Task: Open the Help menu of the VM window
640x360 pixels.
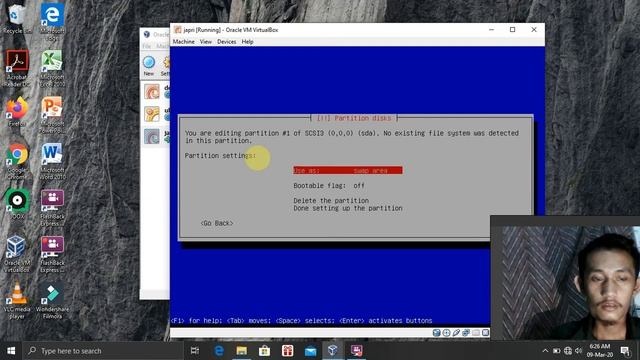Action: pyautogui.click(x=247, y=42)
